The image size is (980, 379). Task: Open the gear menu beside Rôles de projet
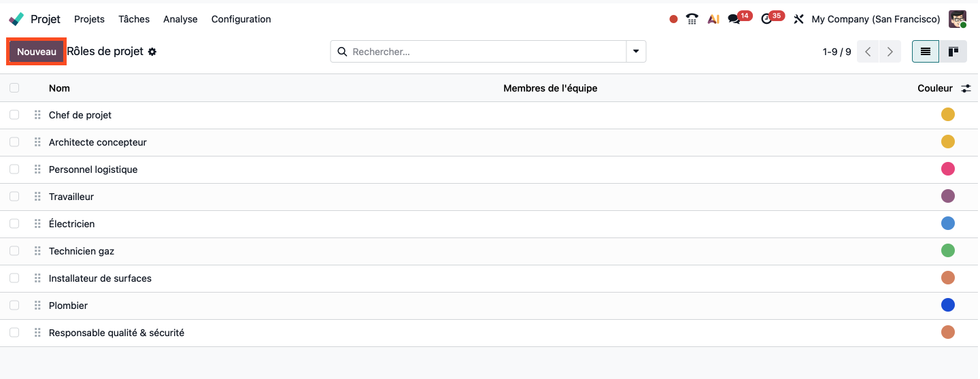tap(152, 52)
